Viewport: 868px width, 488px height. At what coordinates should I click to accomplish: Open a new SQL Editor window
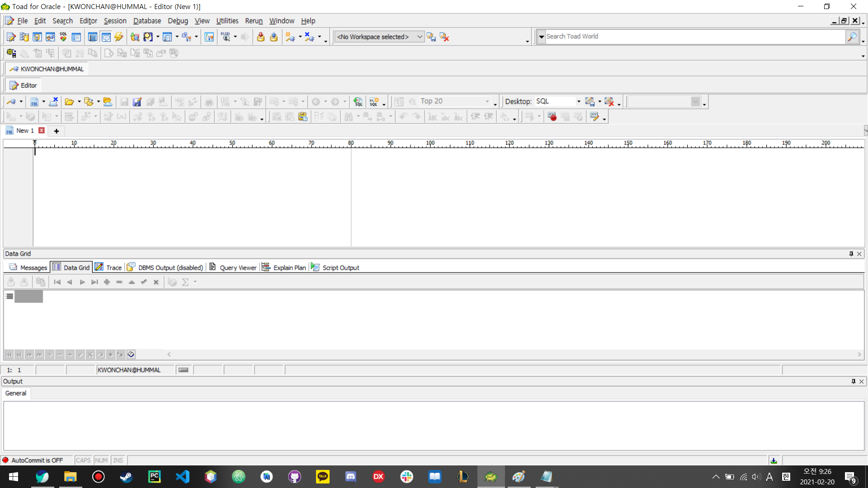coord(11,37)
